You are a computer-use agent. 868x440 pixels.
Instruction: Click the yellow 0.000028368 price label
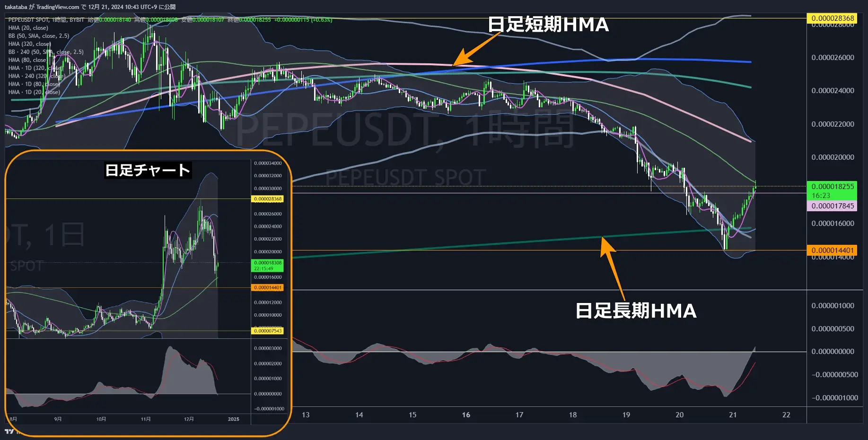point(833,18)
